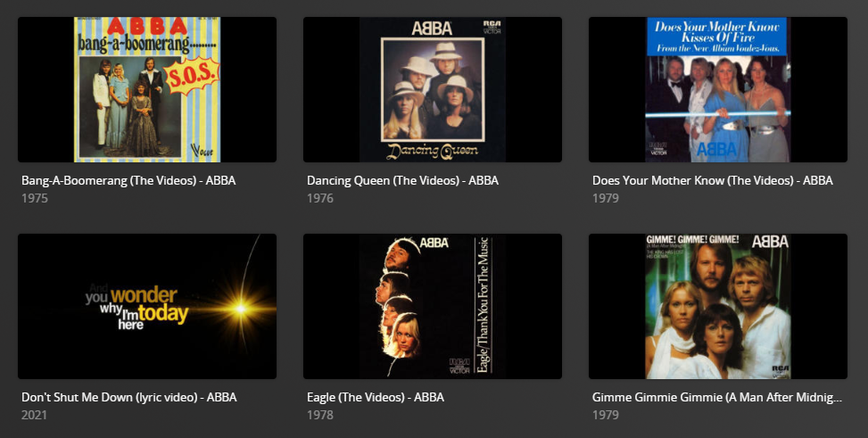Open the Bang-A-Boomerang video thumbnail

(x=147, y=90)
